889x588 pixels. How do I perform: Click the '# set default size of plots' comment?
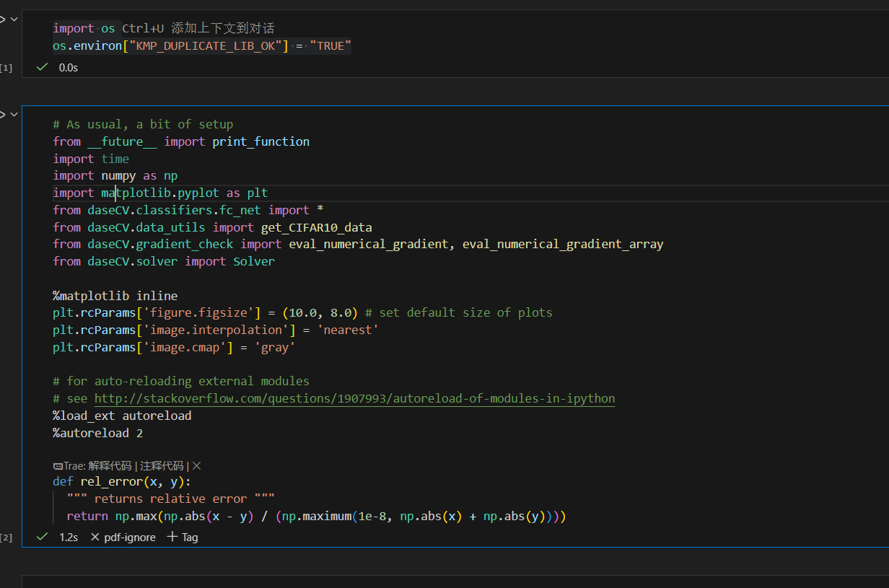pyautogui.click(x=459, y=312)
